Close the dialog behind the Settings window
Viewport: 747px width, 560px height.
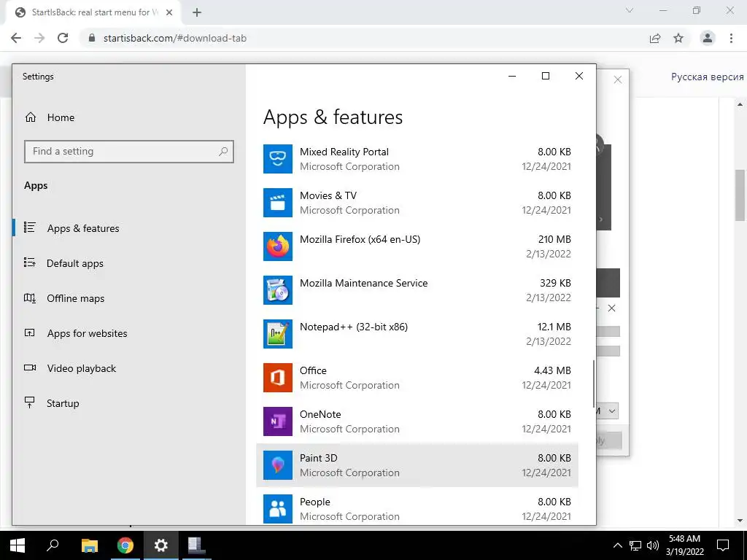click(618, 79)
